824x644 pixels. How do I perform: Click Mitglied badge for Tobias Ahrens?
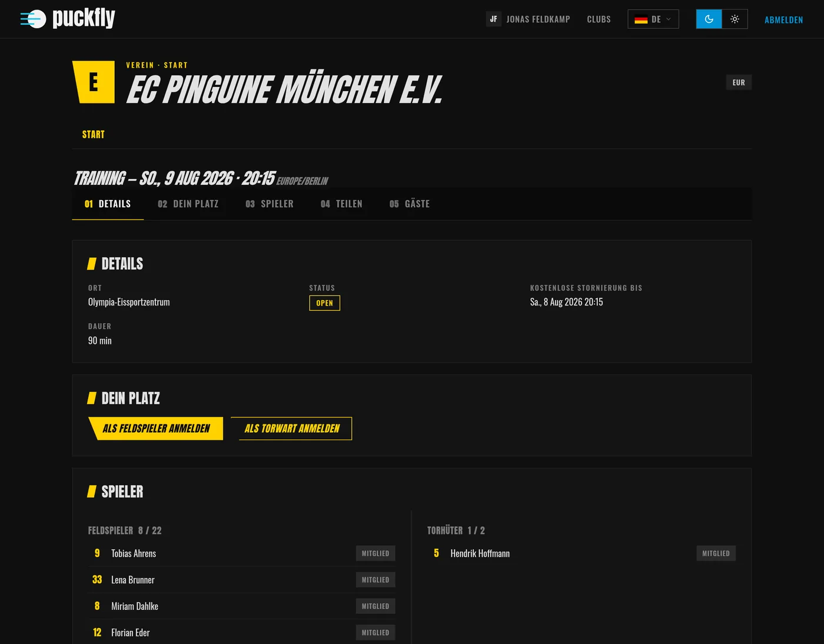pyautogui.click(x=376, y=553)
